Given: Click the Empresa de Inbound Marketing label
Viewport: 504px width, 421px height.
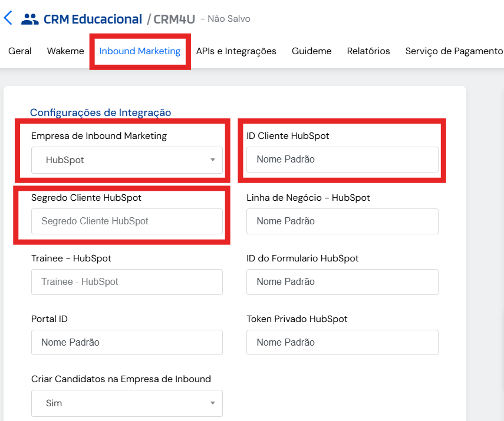Looking at the screenshot, I should pos(99,136).
